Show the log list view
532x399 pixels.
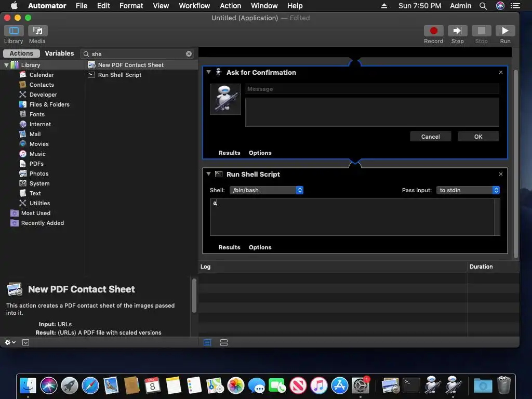click(x=207, y=343)
